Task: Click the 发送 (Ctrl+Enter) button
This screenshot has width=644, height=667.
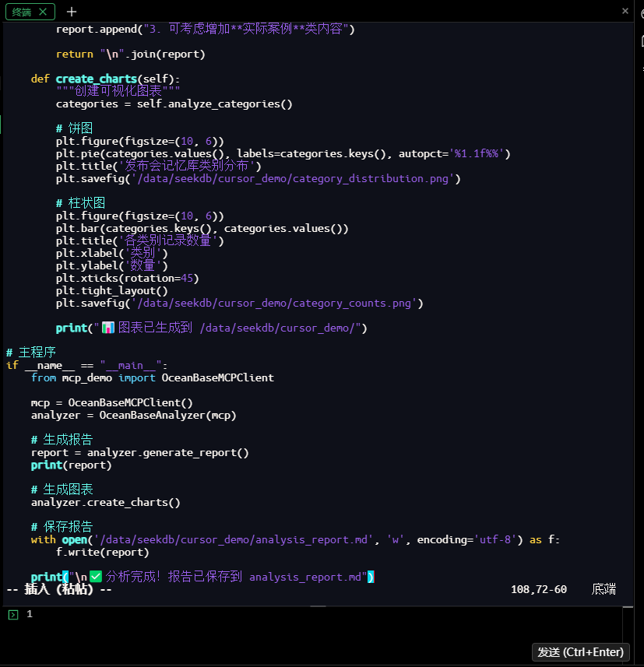Action: [581, 652]
